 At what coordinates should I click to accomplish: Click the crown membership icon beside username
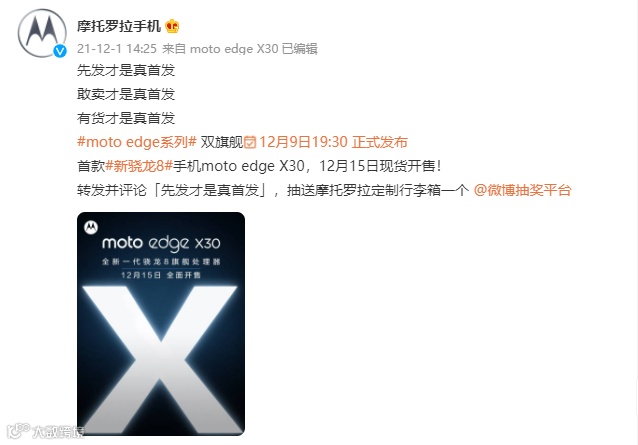[173, 26]
